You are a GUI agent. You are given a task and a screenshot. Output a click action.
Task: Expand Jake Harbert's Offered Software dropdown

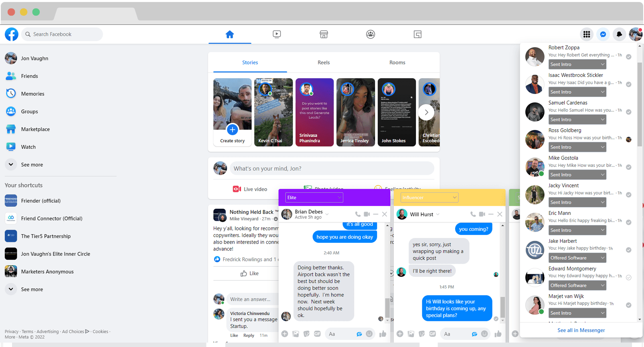coord(577,258)
